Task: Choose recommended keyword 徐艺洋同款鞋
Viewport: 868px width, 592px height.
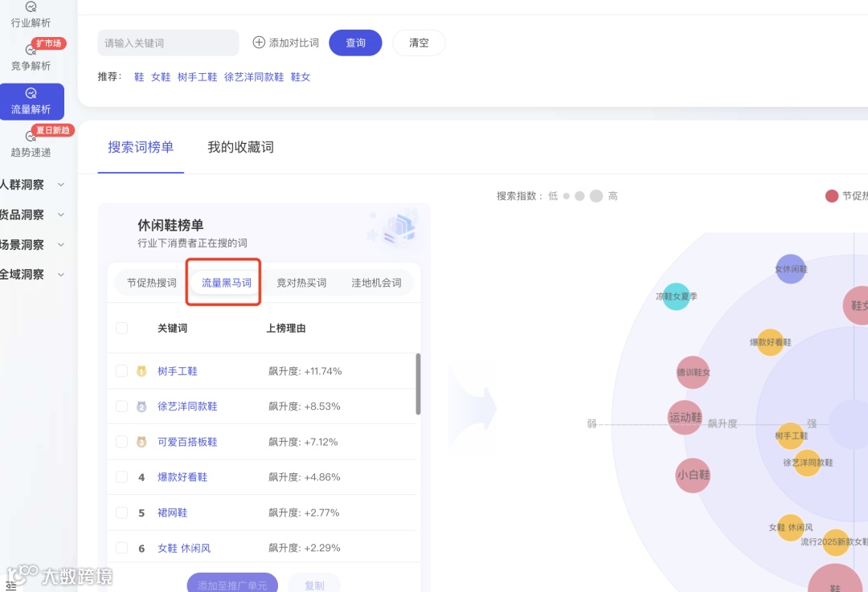Action: point(253,77)
